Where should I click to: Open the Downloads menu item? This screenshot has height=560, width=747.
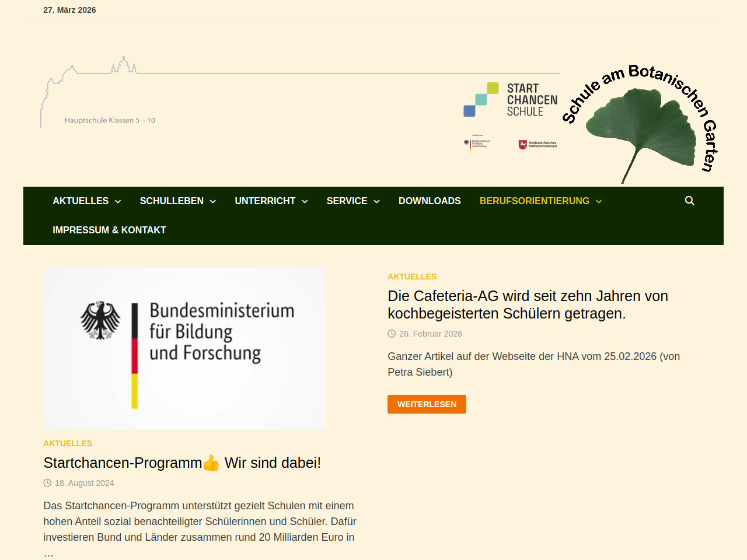tap(430, 201)
